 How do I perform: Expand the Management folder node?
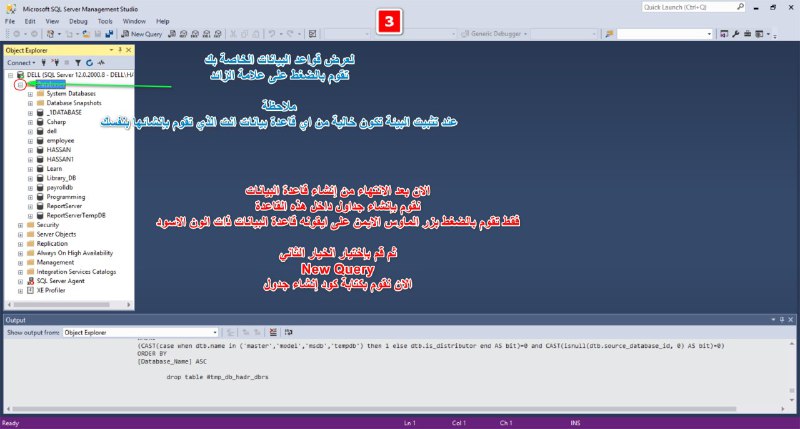click(20, 263)
